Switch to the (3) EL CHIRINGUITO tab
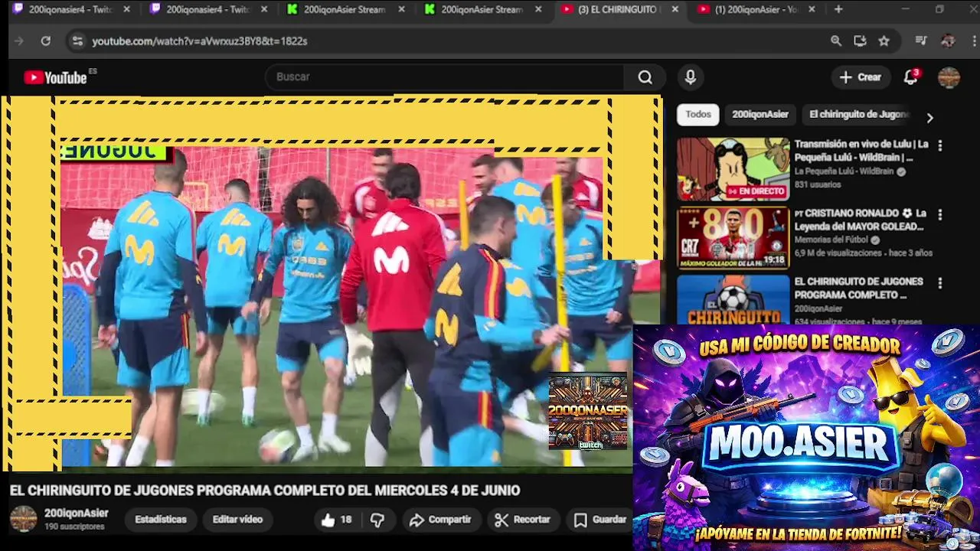 pos(619,9)
